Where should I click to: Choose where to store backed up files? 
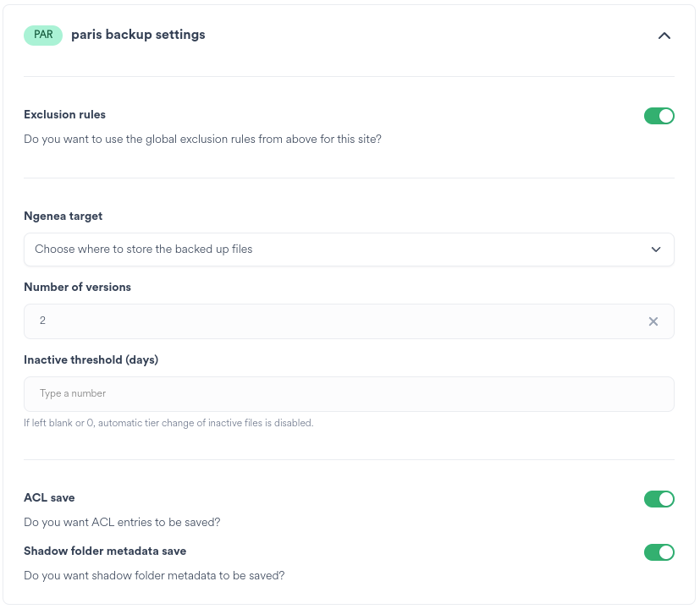click(x=349, y=250)
